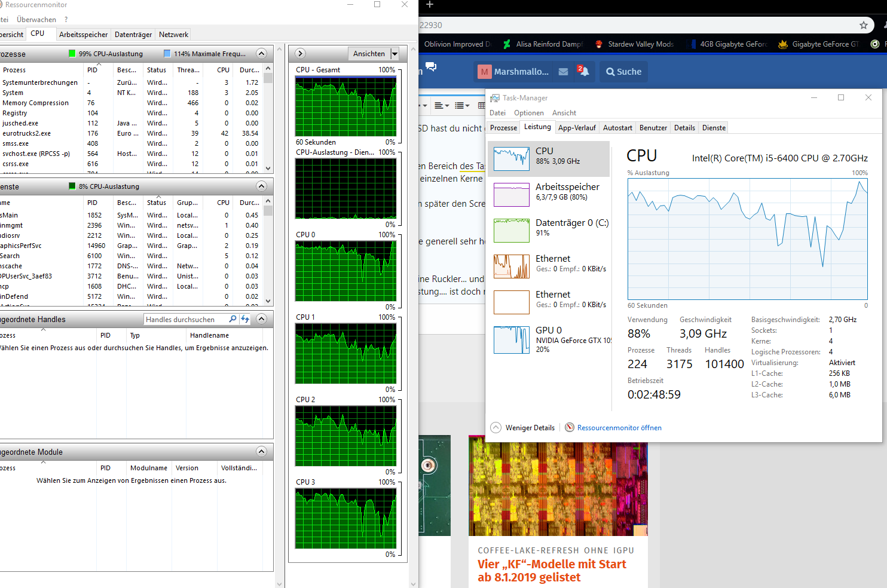This screenshot has height=588, width=887.
Task: Select the Memory Compression process row
Action: [131, 103]
